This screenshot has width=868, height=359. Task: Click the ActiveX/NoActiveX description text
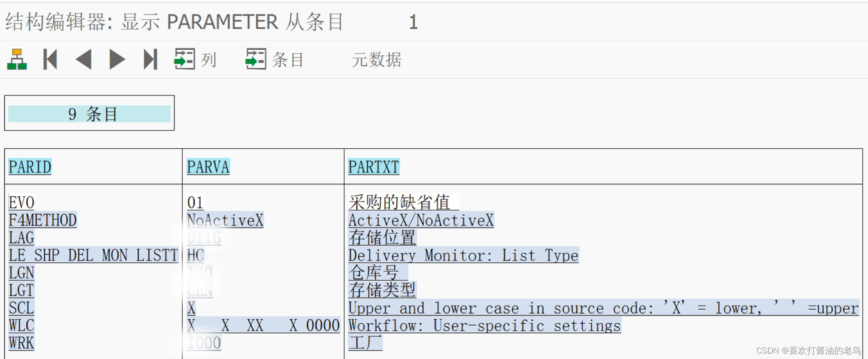[421, 220]
